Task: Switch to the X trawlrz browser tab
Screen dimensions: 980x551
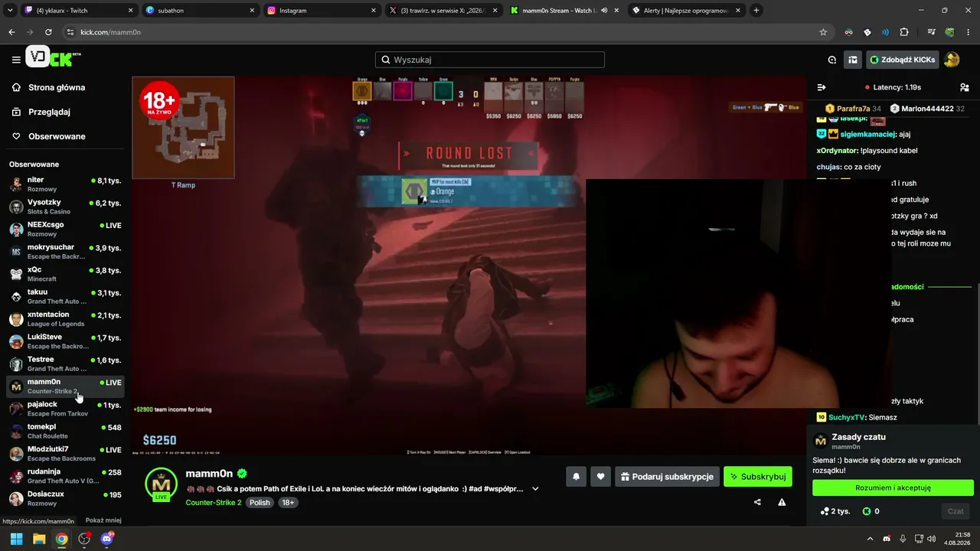Action: [x=443, y=11]
